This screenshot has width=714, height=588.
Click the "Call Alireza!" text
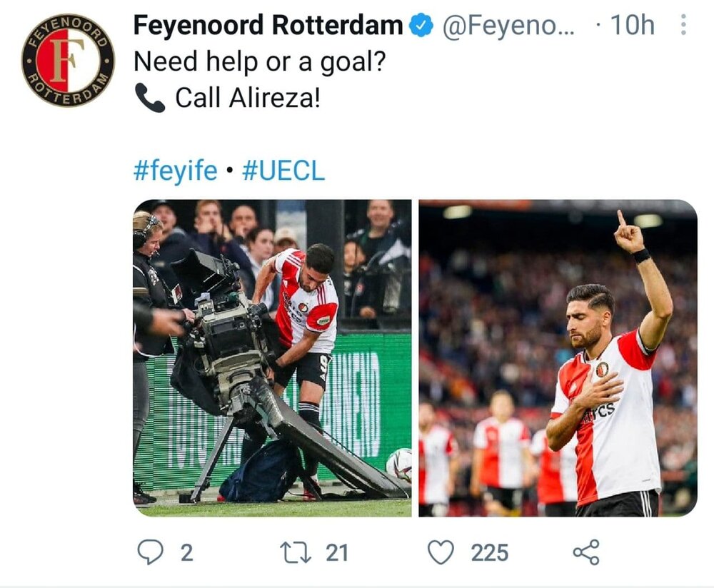pyautogui.click(x=248, y=98)
